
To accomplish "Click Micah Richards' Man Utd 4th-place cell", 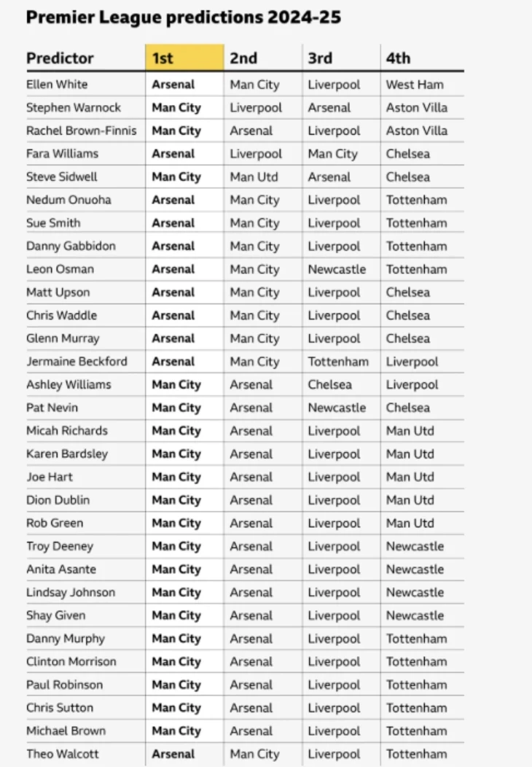I will point(410,431).
